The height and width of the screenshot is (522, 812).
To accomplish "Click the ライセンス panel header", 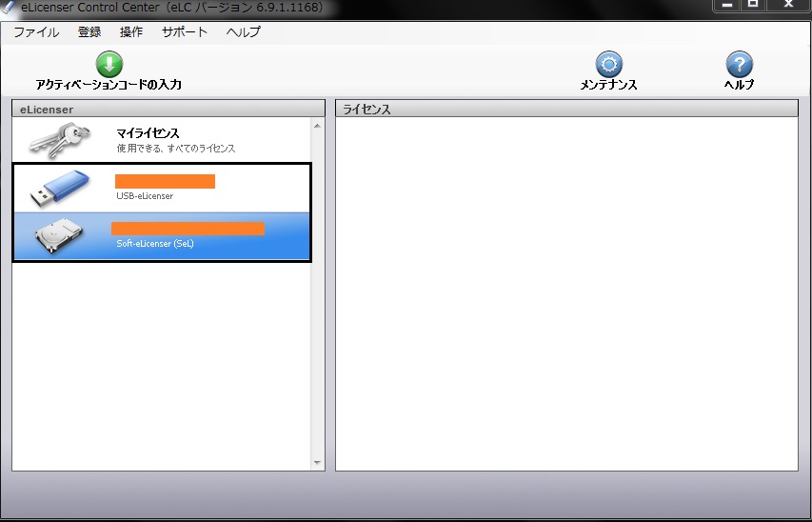I will 567,109.
